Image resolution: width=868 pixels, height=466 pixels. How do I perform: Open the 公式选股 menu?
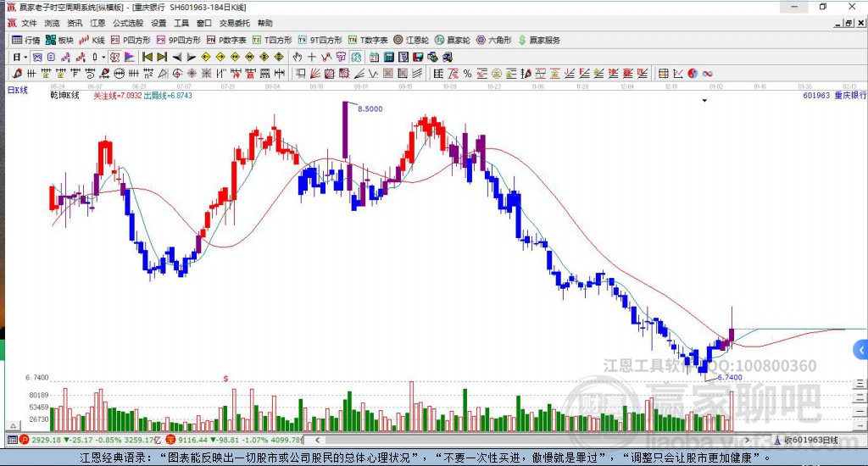[128, 23]
